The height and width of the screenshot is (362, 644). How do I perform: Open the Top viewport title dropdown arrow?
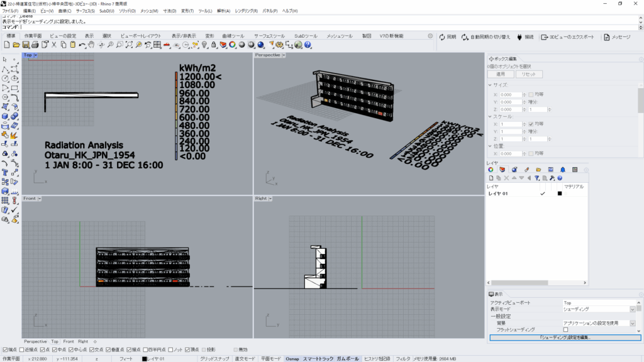[x=36, y=55]
